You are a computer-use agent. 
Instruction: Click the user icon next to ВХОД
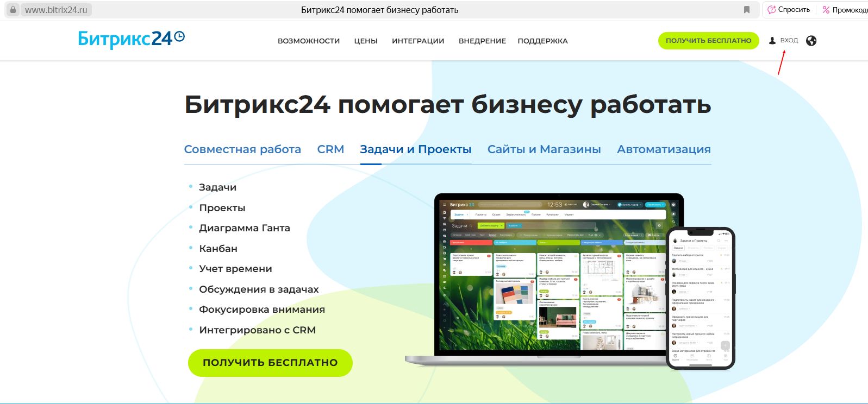point(772,41)
